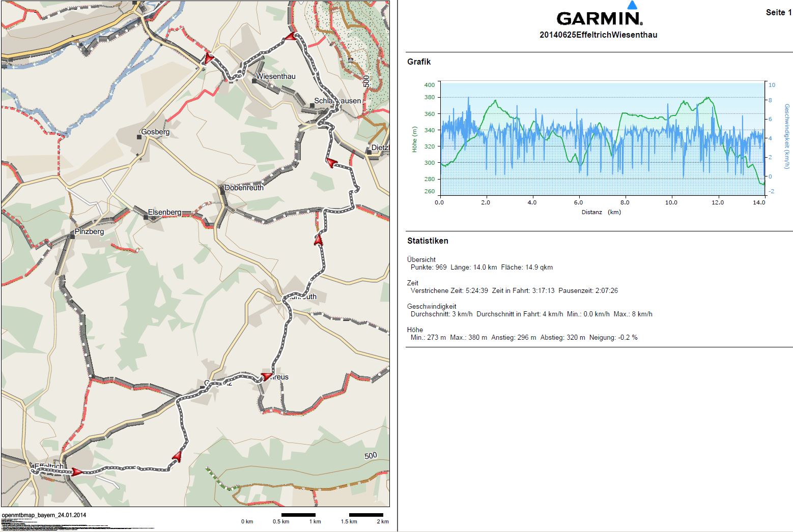793x532 pixels.
Task: Click the track title 20140625EffeltrichWiesenthau
Action: coord(598,35)
